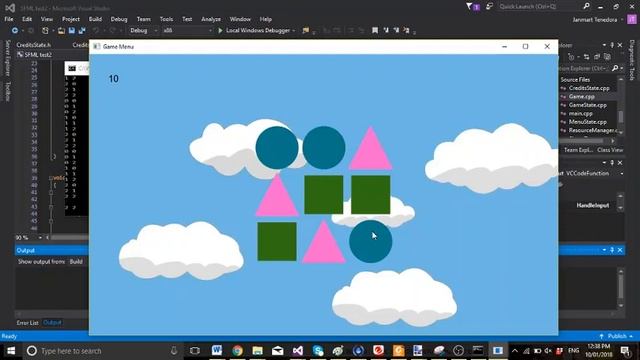The width and height of the screenshot is (640, 360).
Task: Open Task View in the taskbar
Action: click(195, 351)
